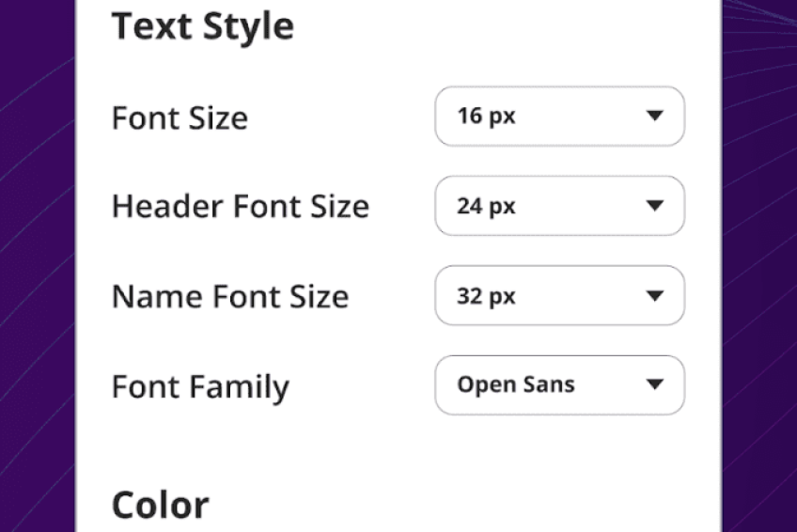797x532 pixels.
Task: Click the Color section heading
Action: tap(160, 505)
